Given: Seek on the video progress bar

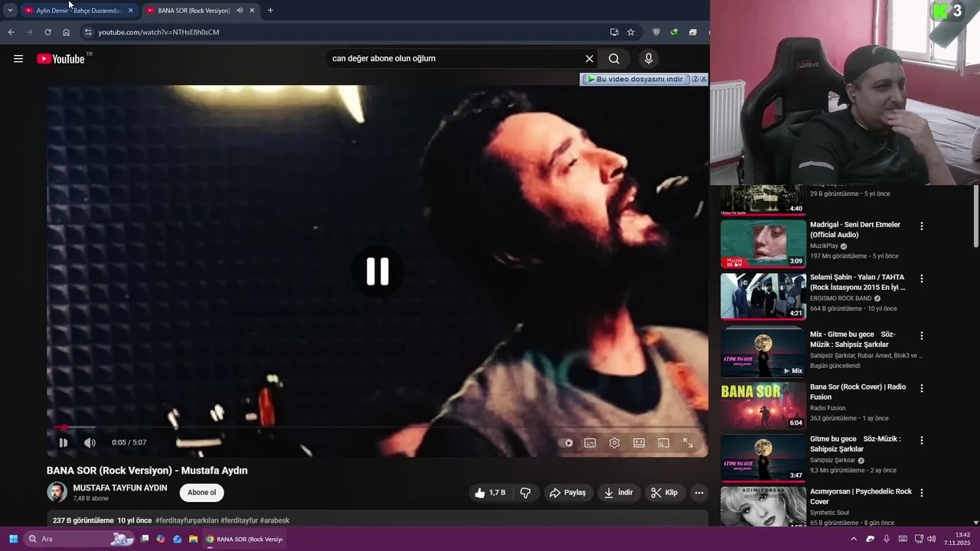Looking at the screenshot, I should [377, 427].
